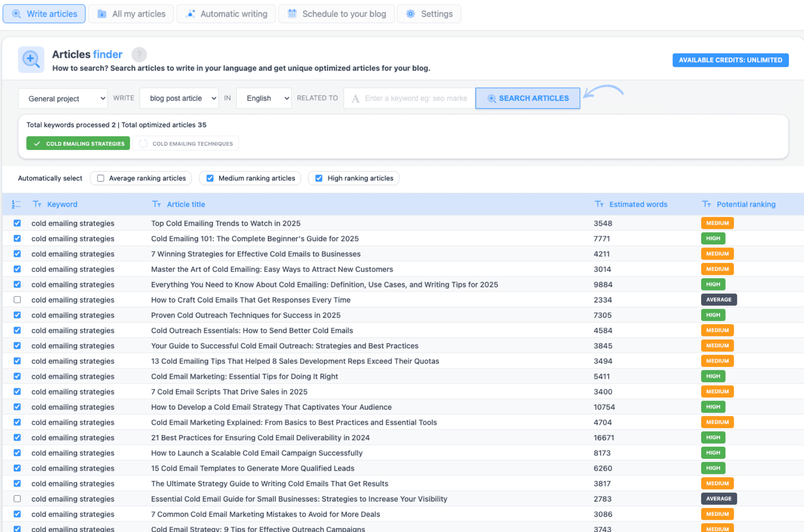Click the sparkle icon for Automatic writing

(190, 13)
